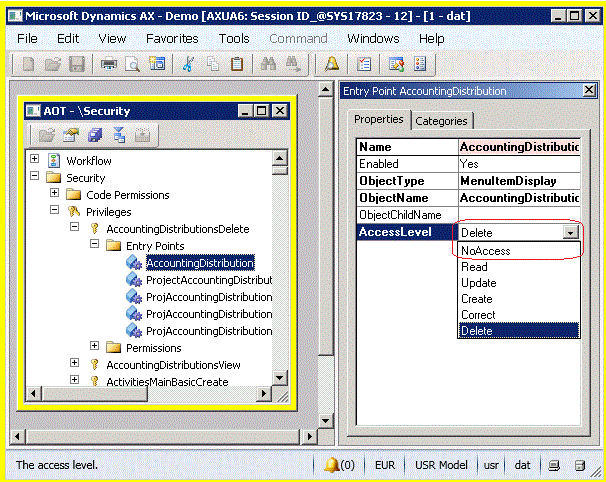Maximize the AOT Security window
The height and width of the screenshot is (482, 606).
pos(262,111)
